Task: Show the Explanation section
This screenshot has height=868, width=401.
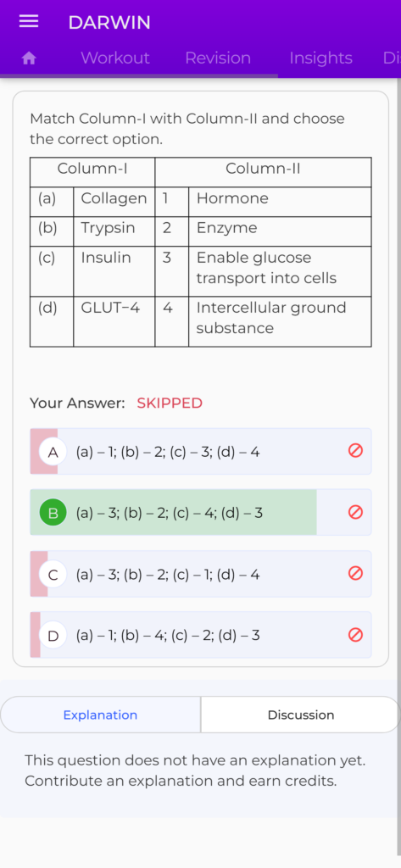Action: 100,715
